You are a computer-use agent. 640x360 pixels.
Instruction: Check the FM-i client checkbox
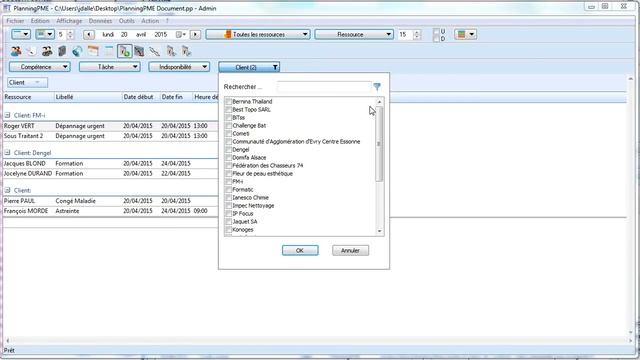tap(229, 181)
